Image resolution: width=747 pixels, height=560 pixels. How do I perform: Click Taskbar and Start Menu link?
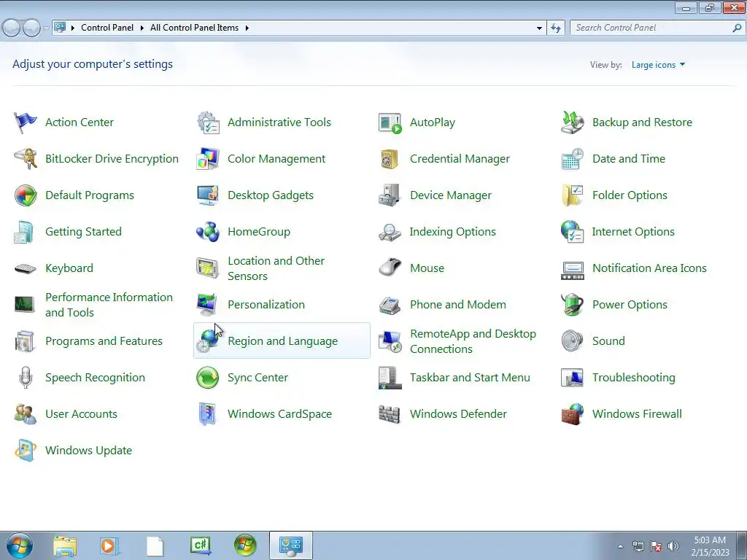(470, 378)
